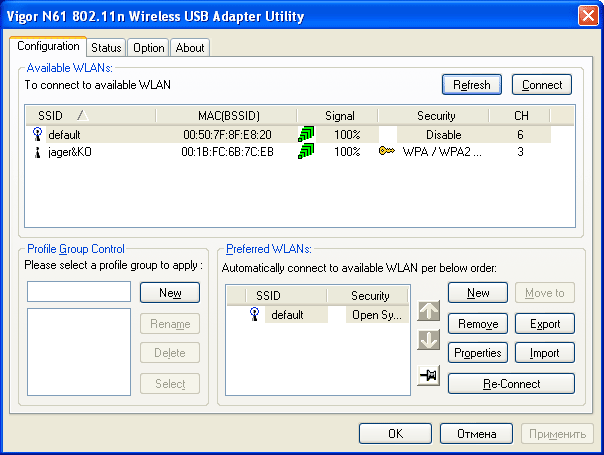
Task: Sort Available WLANs by the SSID column header
Action: (91, 116)
